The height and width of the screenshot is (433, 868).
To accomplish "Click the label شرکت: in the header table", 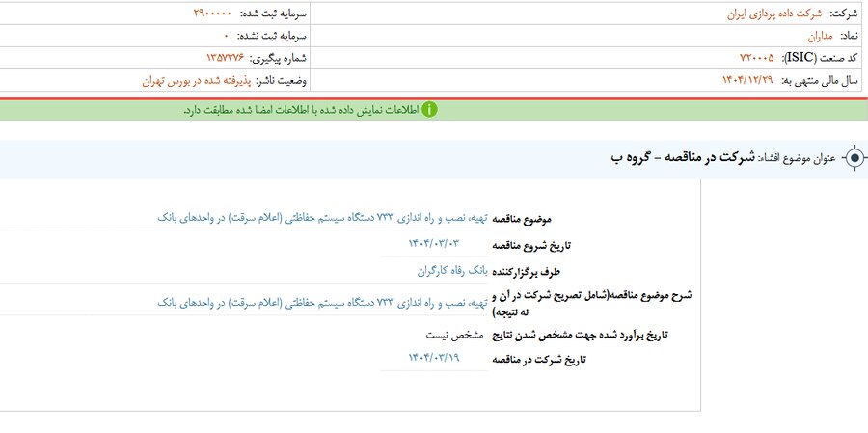I will (x=843, y=14).
